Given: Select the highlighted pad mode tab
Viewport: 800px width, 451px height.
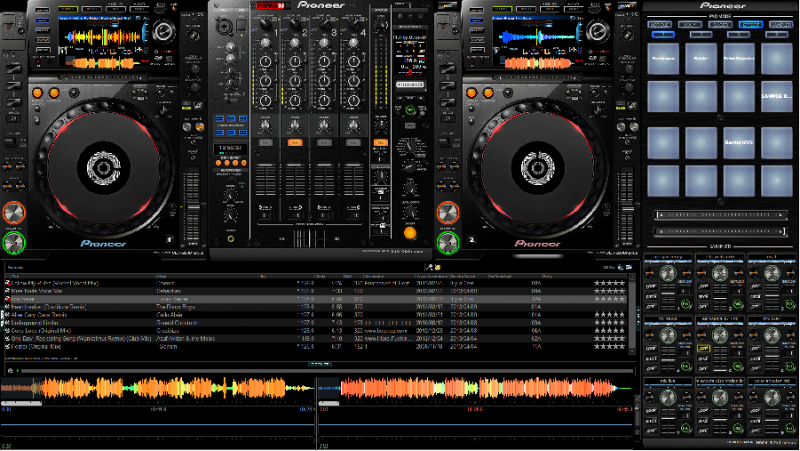Looking at the screenshot, I should [751, 24].
